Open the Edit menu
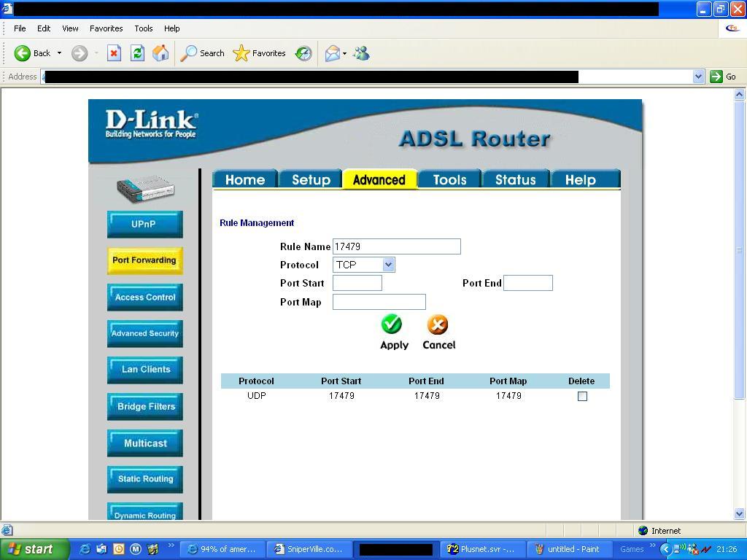The image size is (747, 560). (44, 28)
